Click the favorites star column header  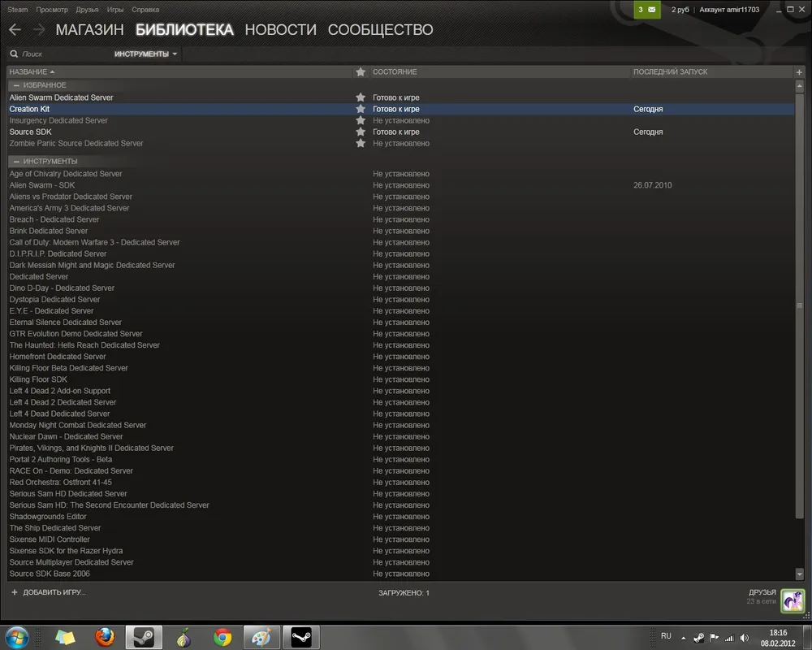pyautogui.click(x=361, y=72)
